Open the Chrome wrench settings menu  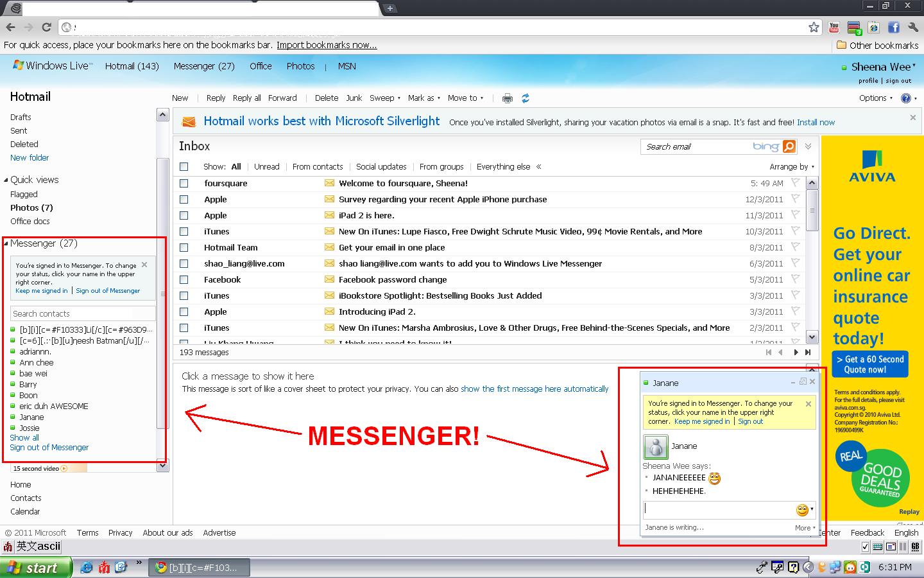point(913,27)
